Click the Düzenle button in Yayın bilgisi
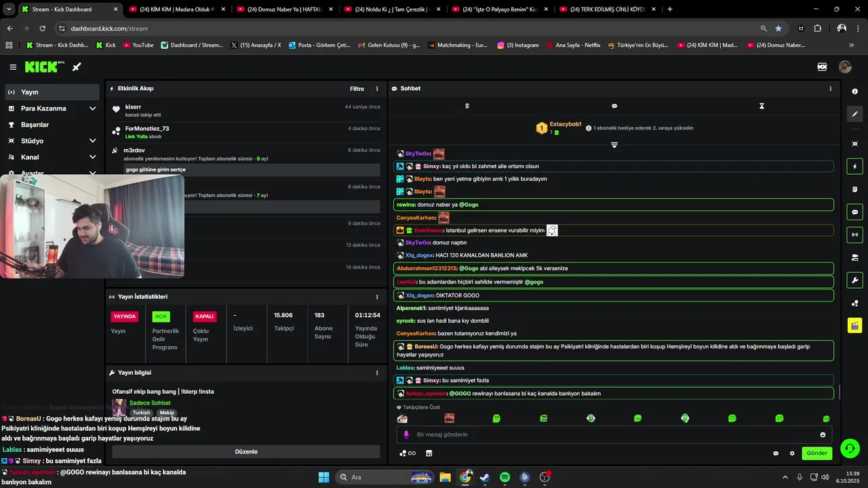868x488 pixels. [246, 451]
